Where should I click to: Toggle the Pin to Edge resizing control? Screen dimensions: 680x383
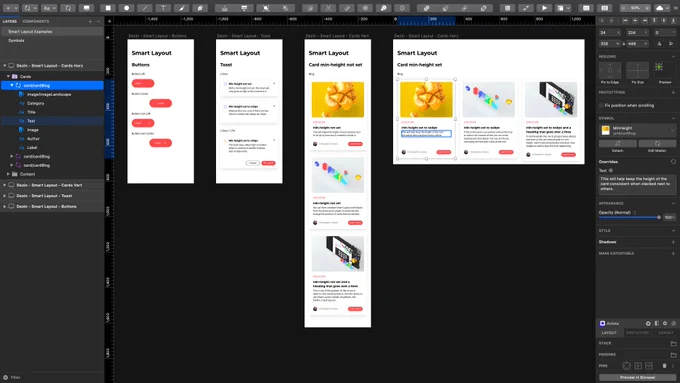coord(610,70)
